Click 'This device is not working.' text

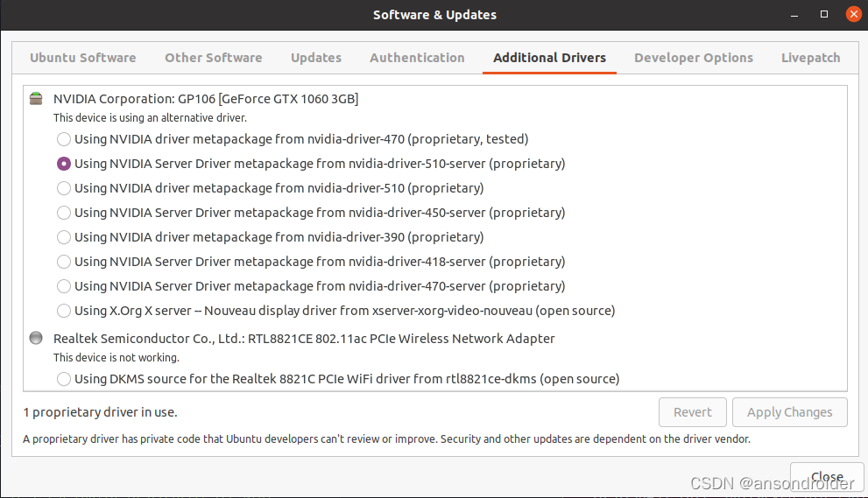(x=116, y=358)
